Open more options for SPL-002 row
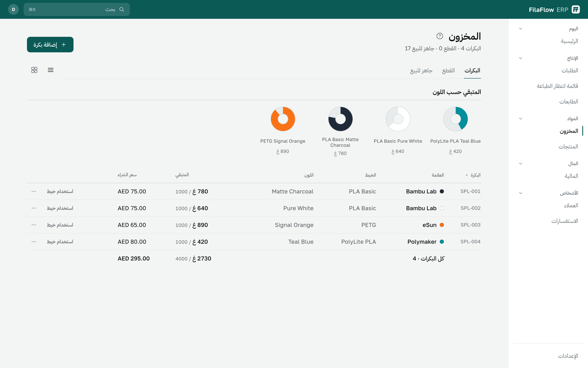Screen dimensions: 588x368 pyautogui.click(x=34, y=208)
